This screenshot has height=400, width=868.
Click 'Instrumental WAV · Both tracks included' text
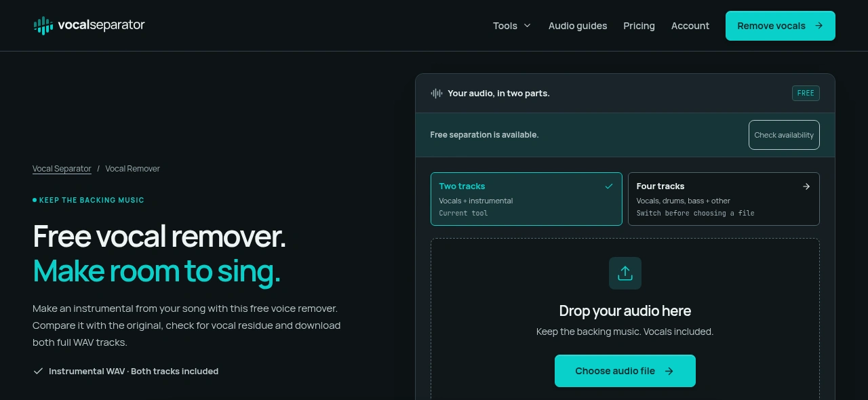134,372
